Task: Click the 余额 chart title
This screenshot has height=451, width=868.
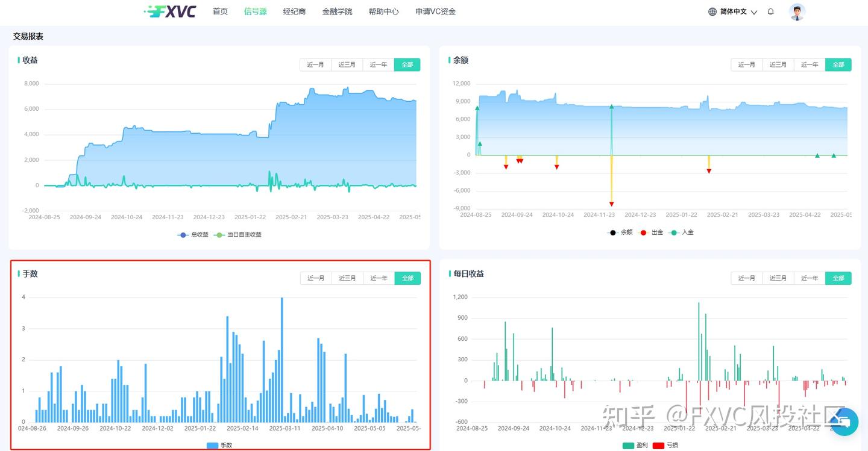Action: click(x=461, y=60)
